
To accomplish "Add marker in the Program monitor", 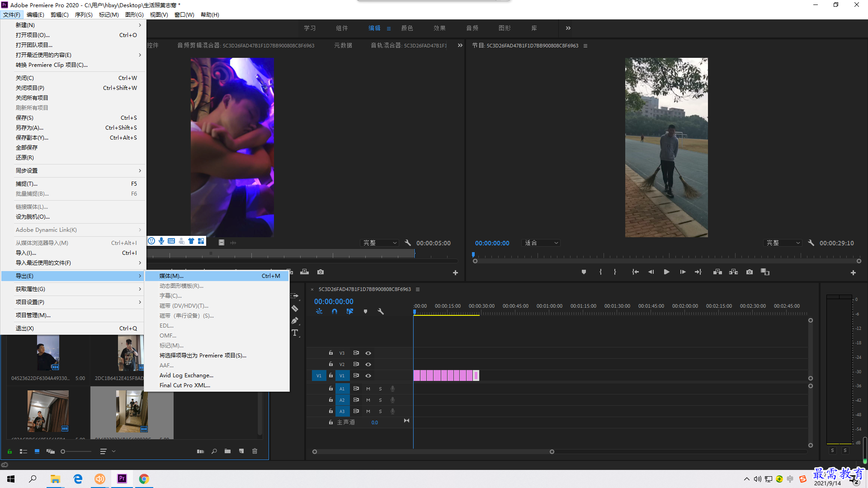I will pyautogui.click(x=584, y=272).
